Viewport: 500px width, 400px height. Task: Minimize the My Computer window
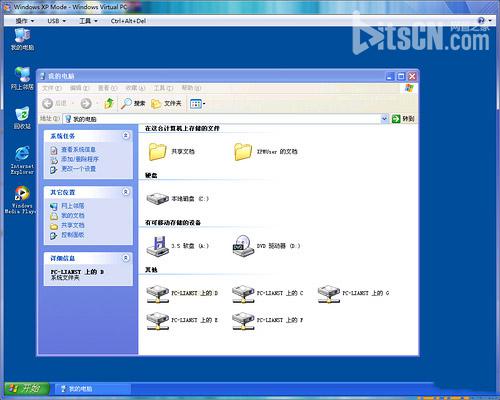pos(390,76)
